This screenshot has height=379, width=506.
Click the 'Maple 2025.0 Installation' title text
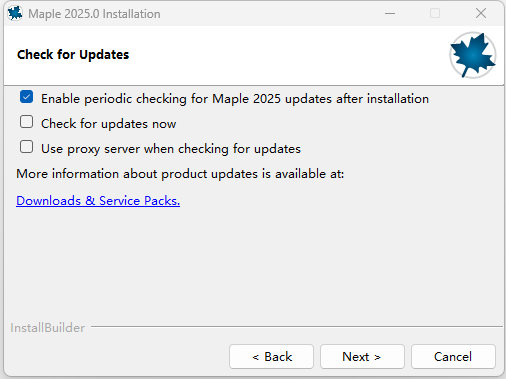click(94, 14)
